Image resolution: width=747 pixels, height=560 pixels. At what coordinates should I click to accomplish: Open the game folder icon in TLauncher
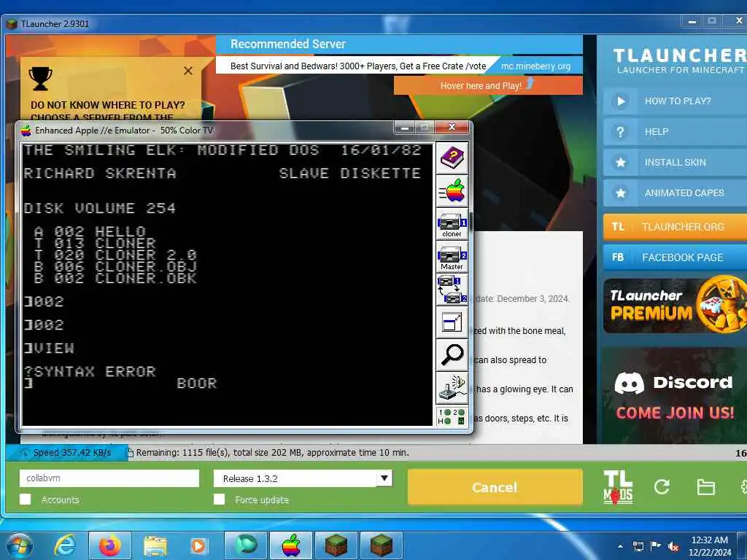705,487
